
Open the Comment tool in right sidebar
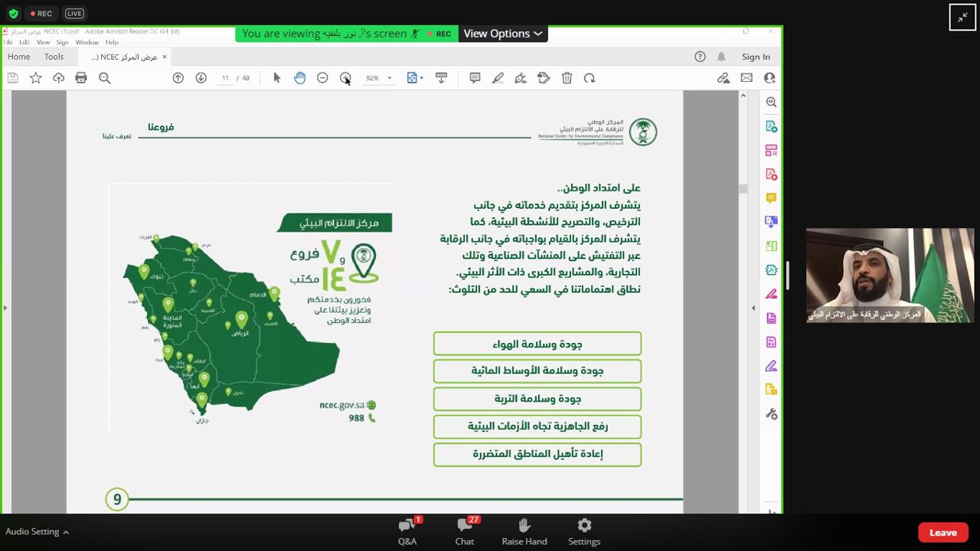point(771,198)
